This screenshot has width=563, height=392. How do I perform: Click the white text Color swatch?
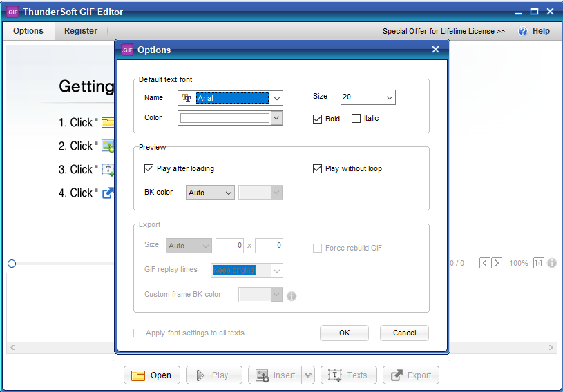pyautogui.click(x=225, y=118)
